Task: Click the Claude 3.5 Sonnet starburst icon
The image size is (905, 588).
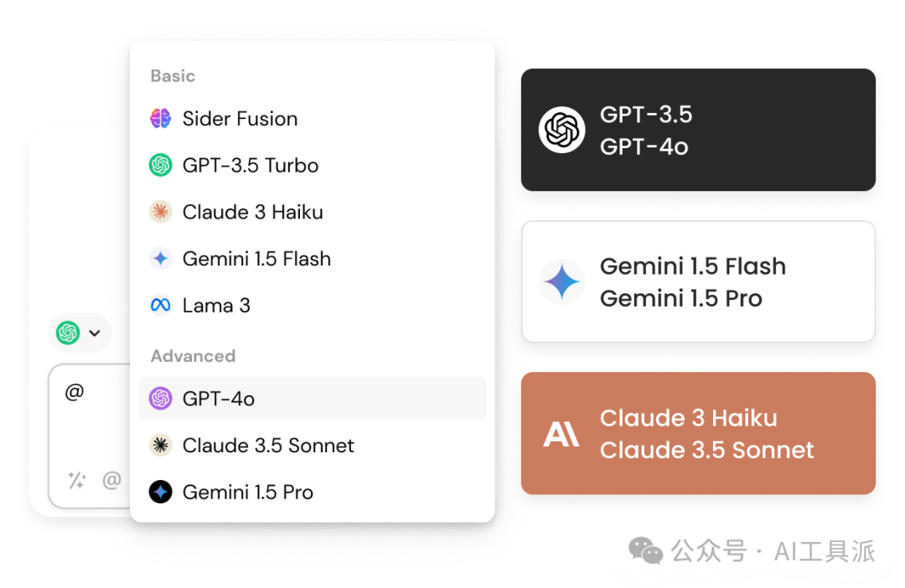Action: (x=160, y=446)
